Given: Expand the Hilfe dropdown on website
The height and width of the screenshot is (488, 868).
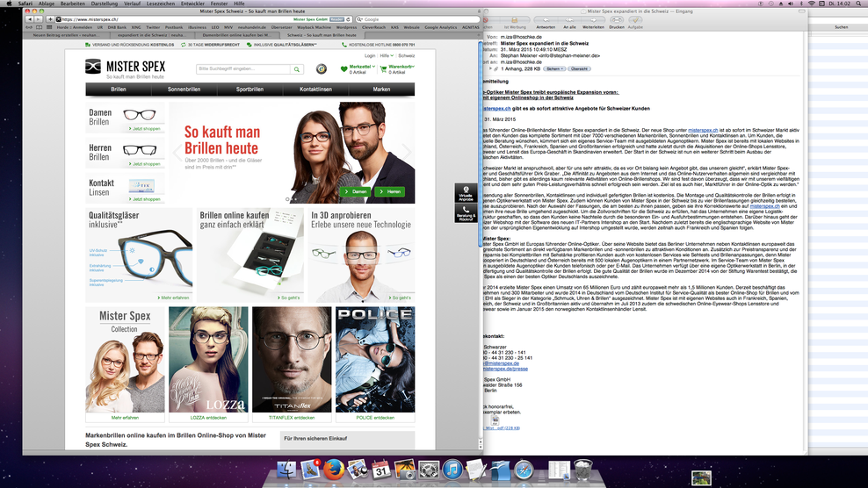Looking at the screenshot, I should point(387,55).
